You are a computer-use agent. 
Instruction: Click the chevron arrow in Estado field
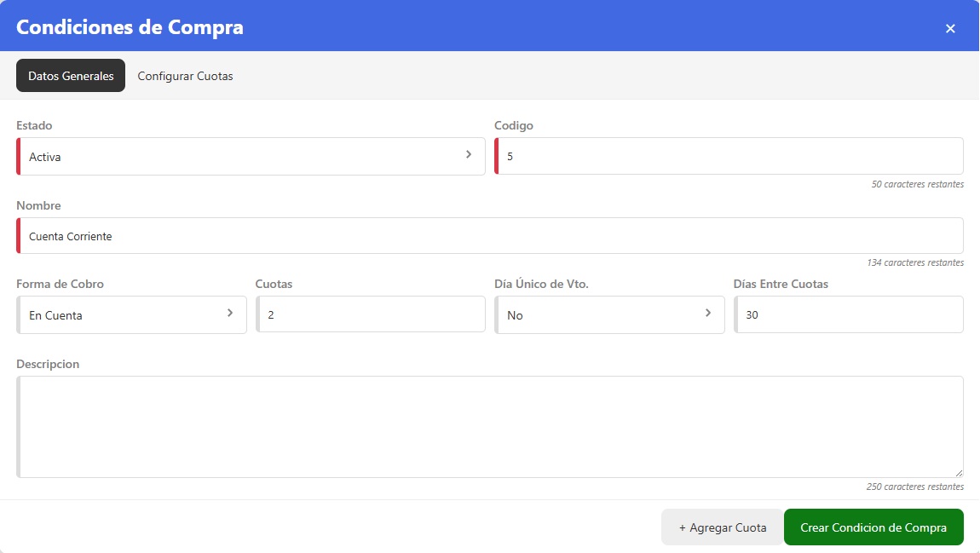coord(469,155)
